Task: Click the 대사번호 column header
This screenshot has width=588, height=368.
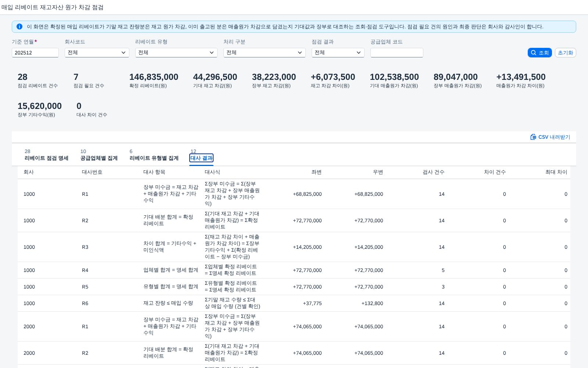Action: [92, 172]
